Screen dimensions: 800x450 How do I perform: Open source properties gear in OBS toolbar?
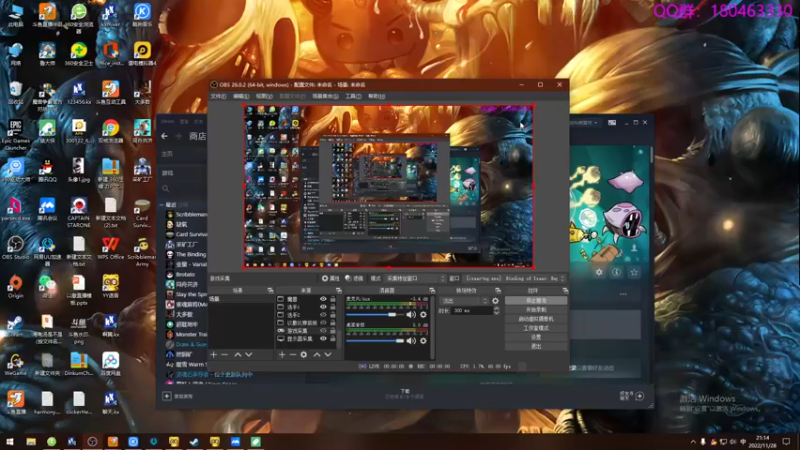(x=330, y=279)
